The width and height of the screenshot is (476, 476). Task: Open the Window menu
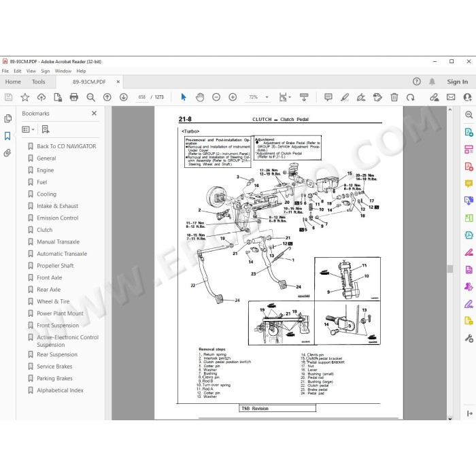point(63,71)
